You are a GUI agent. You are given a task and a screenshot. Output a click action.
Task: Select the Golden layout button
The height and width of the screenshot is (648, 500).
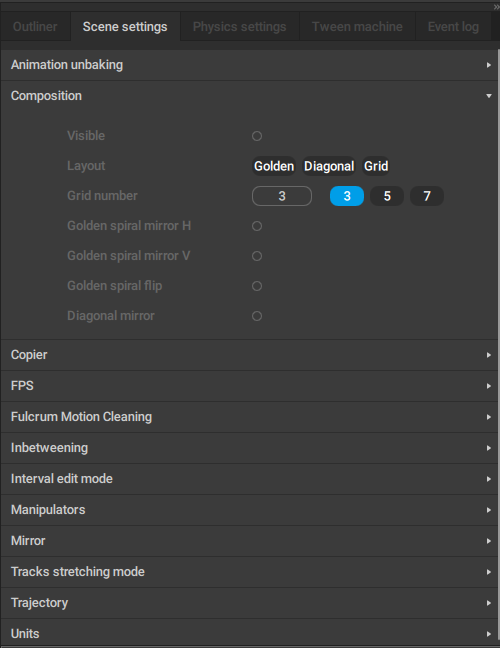pos(274,166)
